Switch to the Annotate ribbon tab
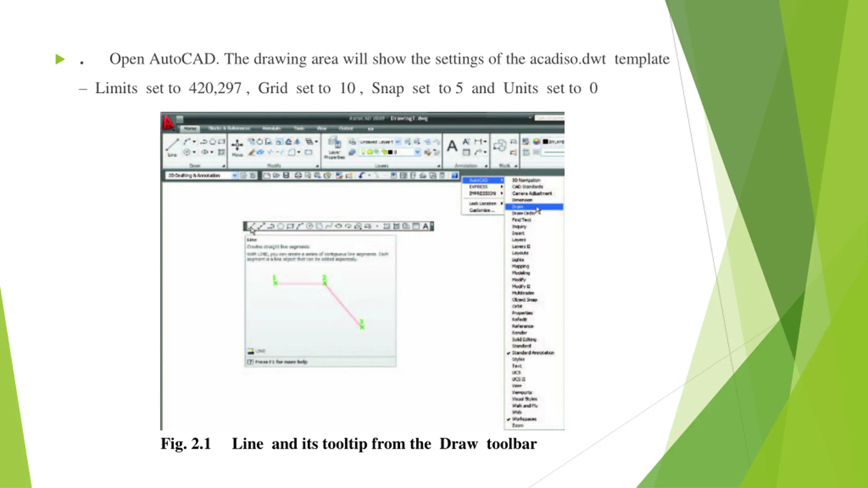The height and width of the screenshot is (488, 868). (x=272, y=128)
